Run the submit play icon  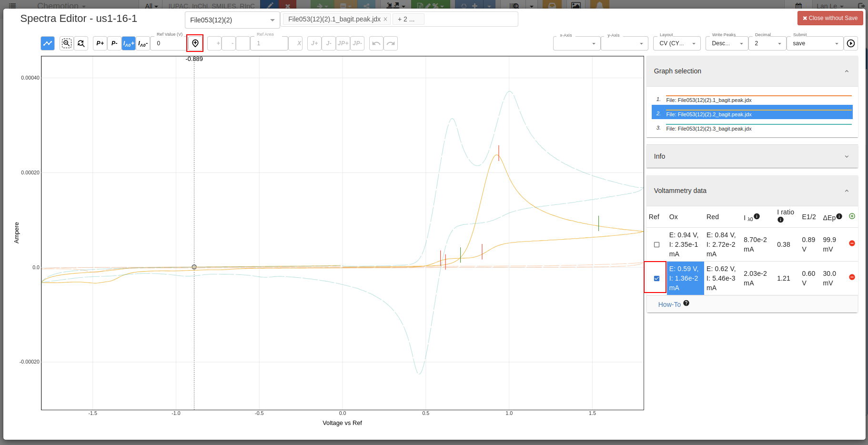pos(851,43)
